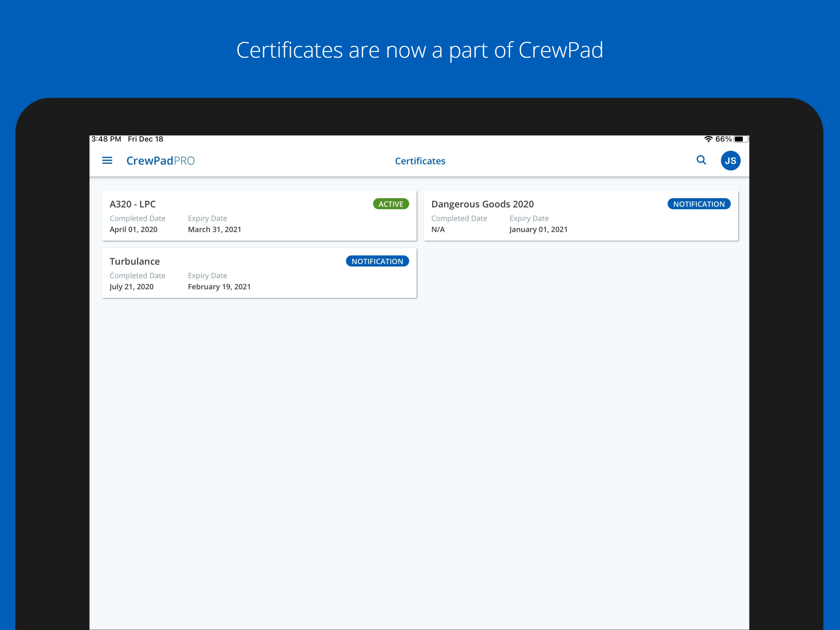This screenshot has height=630, width=840.
Task: Tap the Fri Dec 18 date in status bar
Action: pos(145,139)
